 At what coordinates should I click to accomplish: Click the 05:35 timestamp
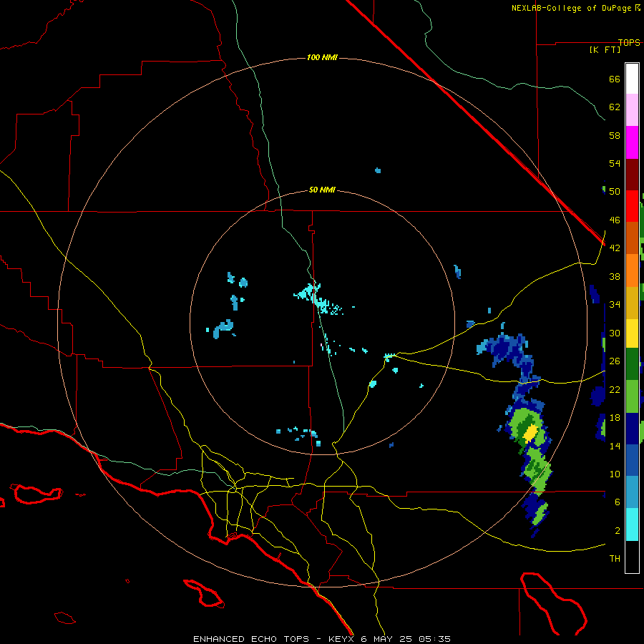click(x=435, y=639)
